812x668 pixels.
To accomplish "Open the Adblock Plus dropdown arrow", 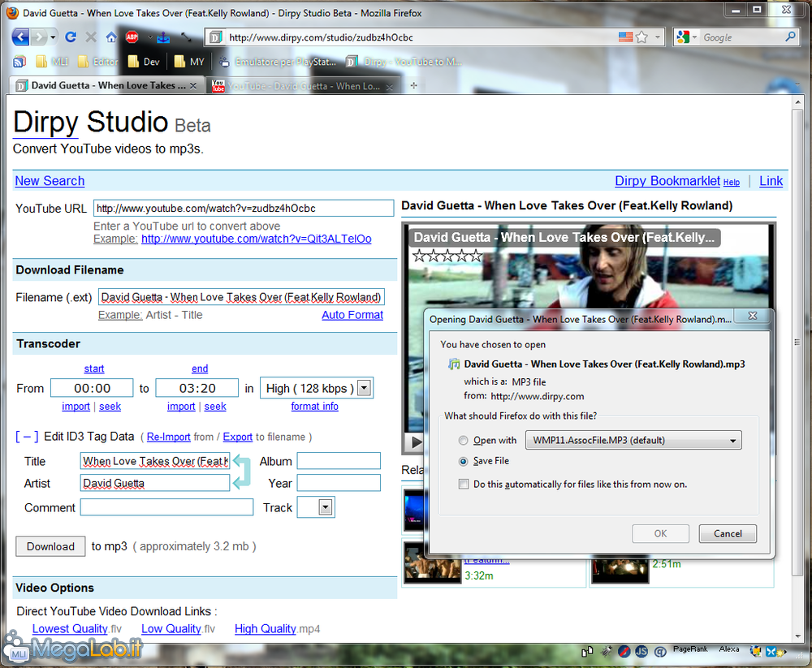I will (x=150, y=37).
